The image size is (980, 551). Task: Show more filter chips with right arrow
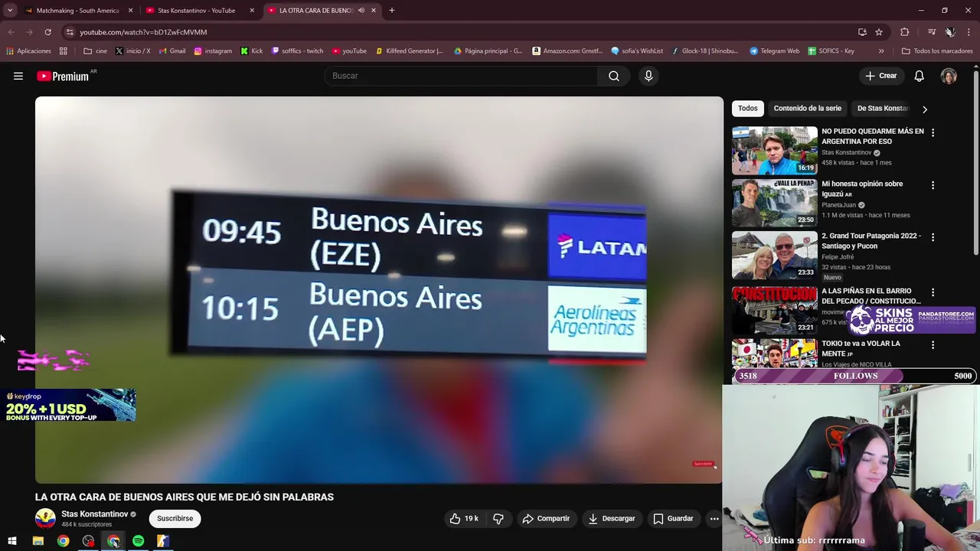click(x=924, y=109)
